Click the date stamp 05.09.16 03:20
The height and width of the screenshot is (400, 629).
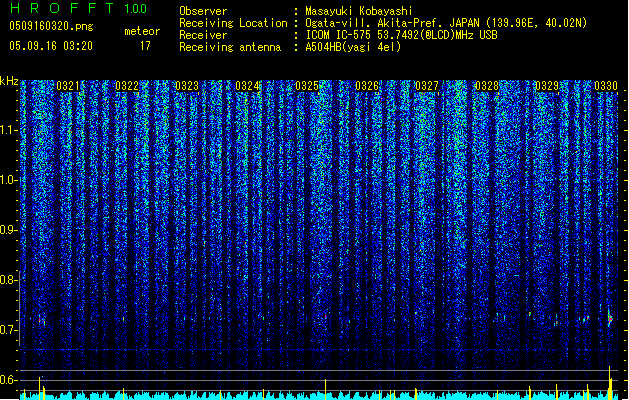51,46
